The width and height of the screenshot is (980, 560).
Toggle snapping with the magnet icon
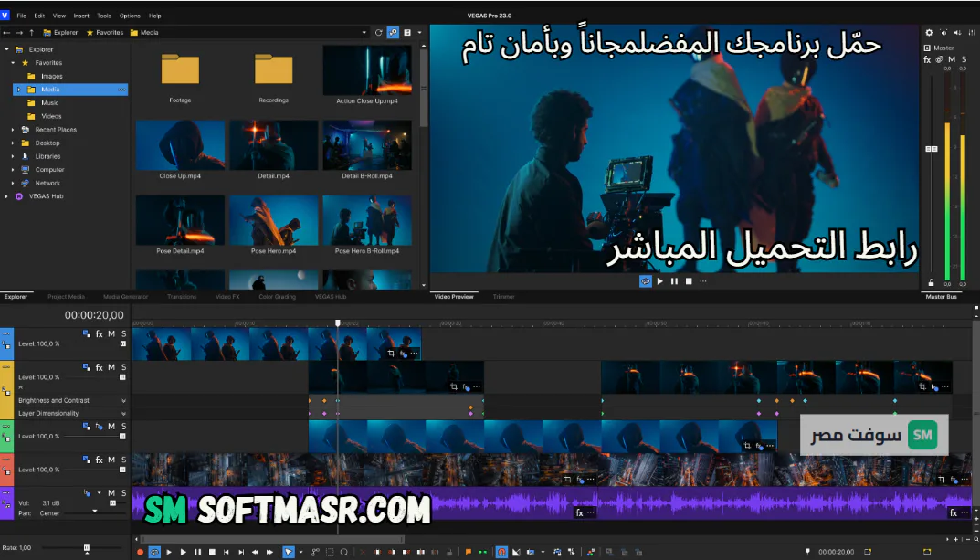pyautogui.click(x=501, y=553)
